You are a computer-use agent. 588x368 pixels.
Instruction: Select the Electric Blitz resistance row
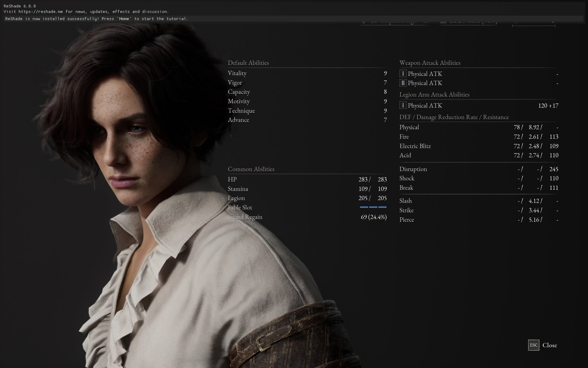(x=479, y=146)
